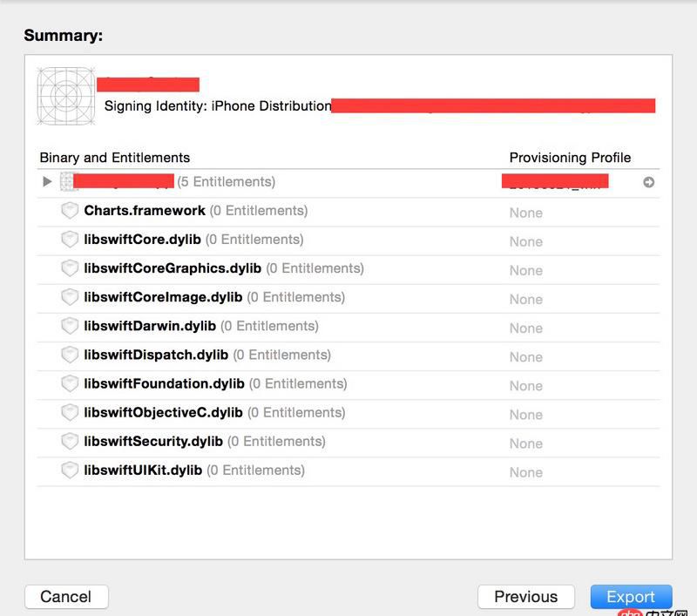697x616 pixels.
Task: Click the blue Export button
Action: pos(631,597)
